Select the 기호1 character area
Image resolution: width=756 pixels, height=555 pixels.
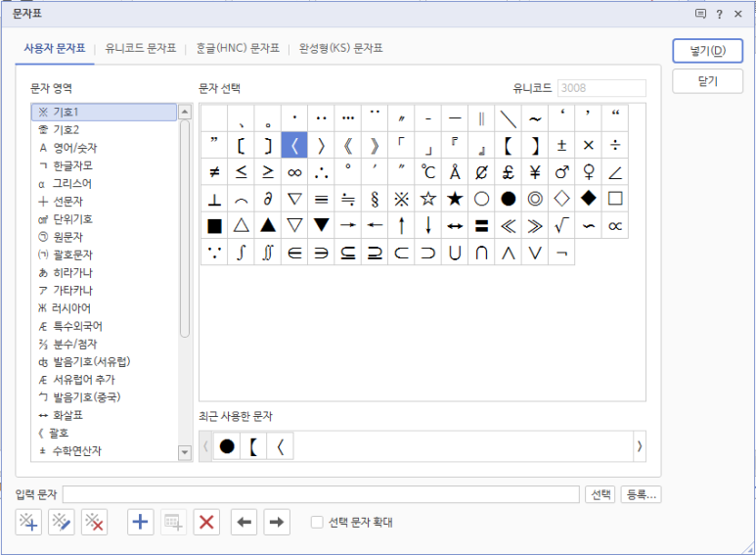[104, 112]
